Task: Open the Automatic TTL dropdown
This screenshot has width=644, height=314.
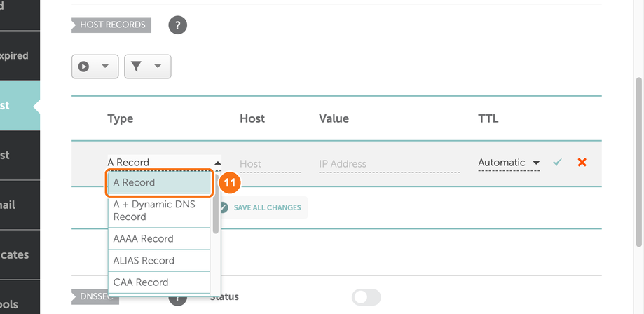Action: pos(509,163)
